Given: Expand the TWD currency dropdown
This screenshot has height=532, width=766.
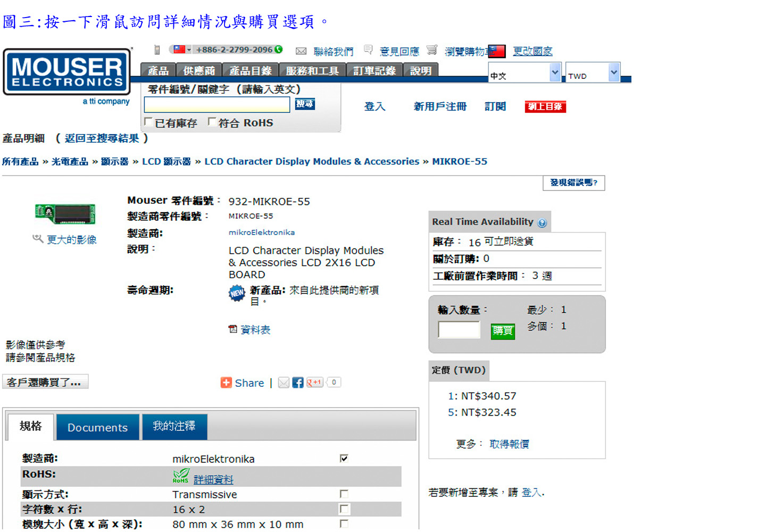Looking at the screenshot, I should (614, 72).
